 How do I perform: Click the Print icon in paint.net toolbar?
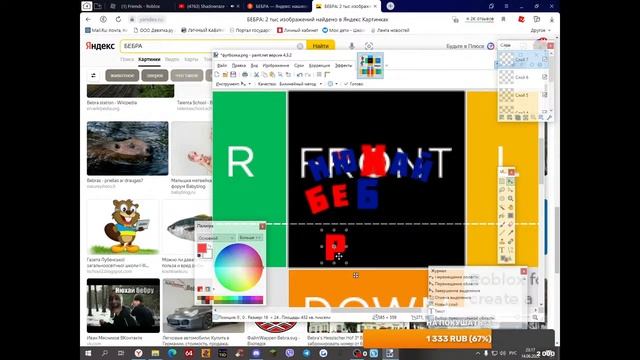tap(245, 75)
